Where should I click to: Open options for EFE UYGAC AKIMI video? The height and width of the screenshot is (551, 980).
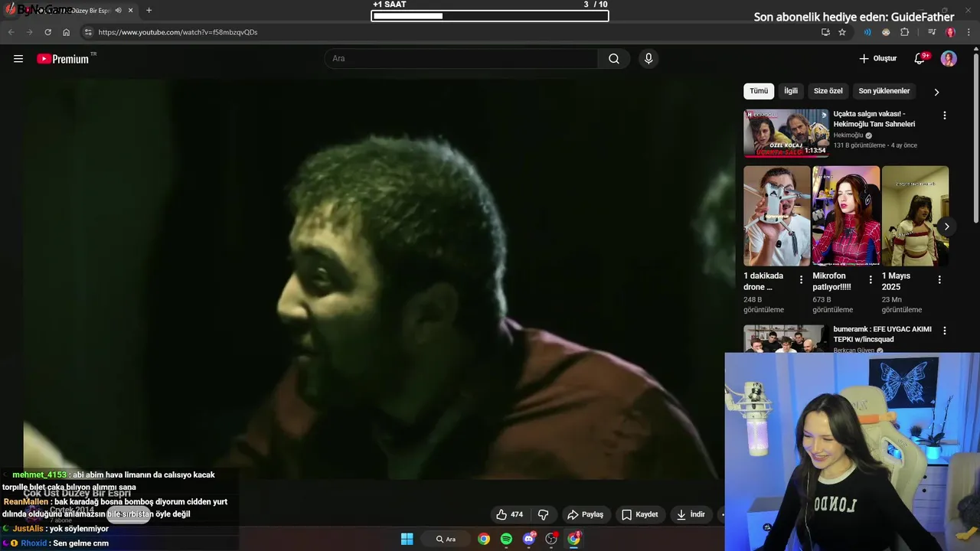click(944, 331)
